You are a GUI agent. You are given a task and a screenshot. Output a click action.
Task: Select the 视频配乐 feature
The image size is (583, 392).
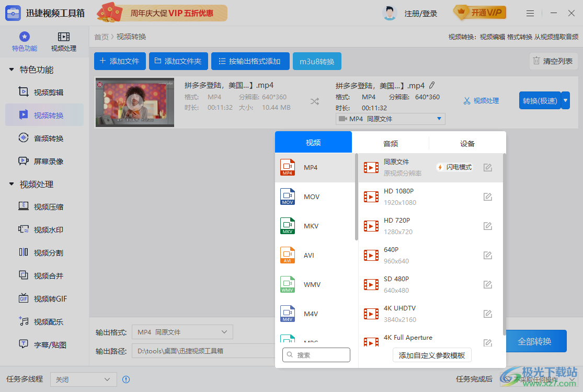click(44, 321)
